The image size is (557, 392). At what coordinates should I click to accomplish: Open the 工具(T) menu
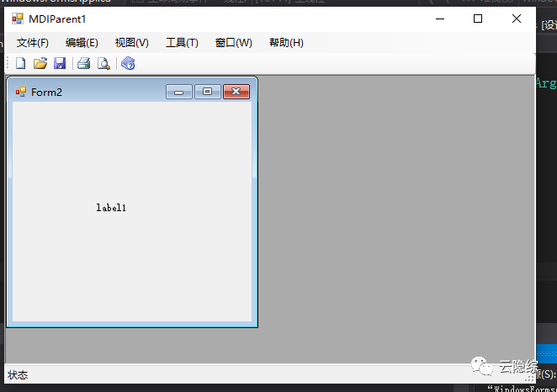(x=182, y=43)
